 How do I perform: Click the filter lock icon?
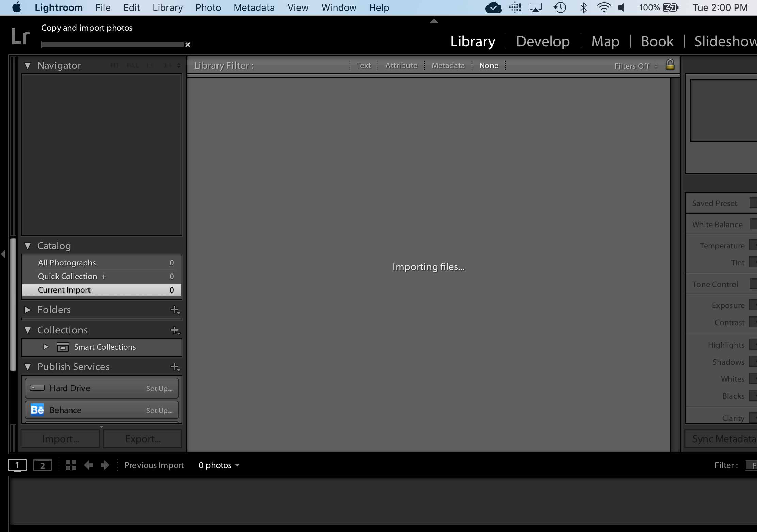click(x=670, y=65)
